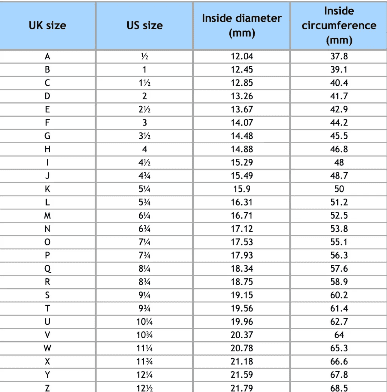387x392 pixels.
Task: Click the UK size column header
Action: coord(47,25)
